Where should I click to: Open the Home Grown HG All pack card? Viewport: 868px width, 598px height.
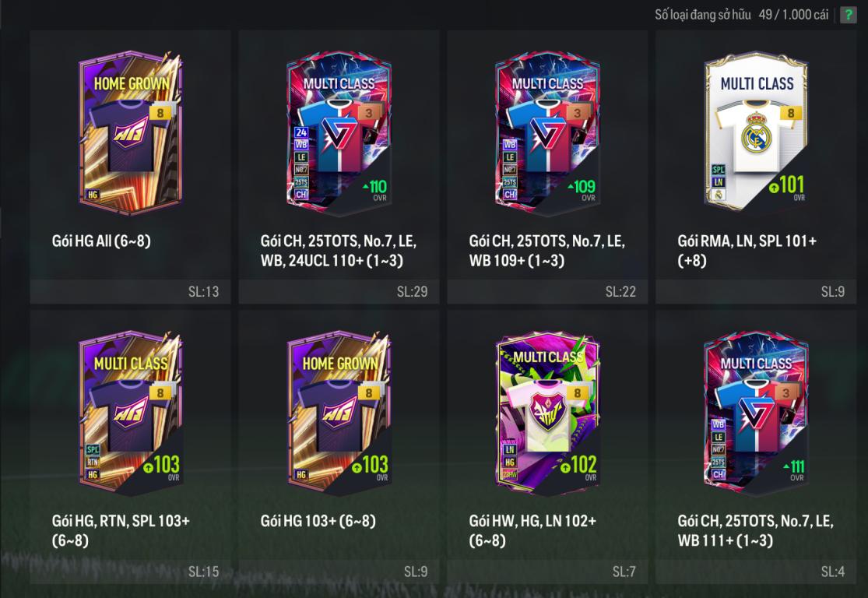pos(131,133)
